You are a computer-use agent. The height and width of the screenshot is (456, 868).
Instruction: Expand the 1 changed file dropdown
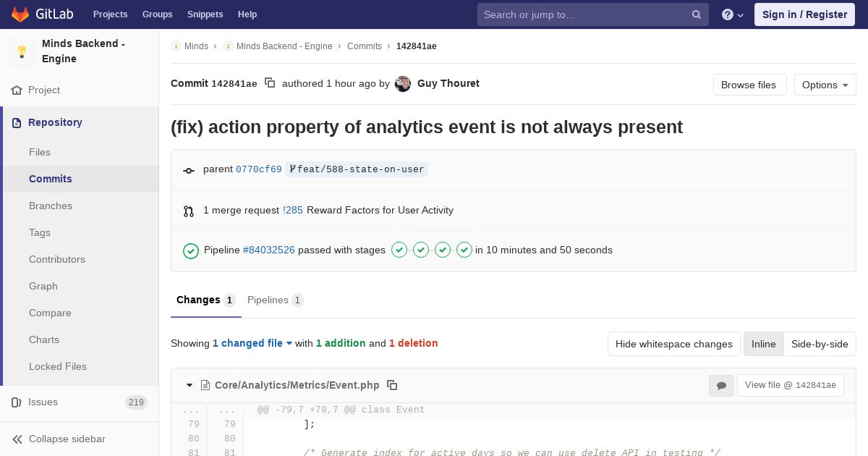tap(252, 343)
